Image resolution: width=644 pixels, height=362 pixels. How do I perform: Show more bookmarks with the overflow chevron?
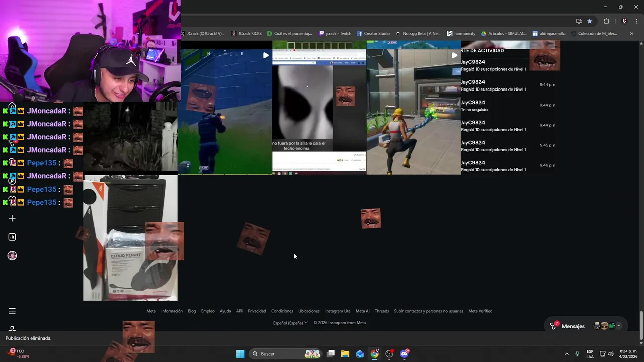632,34
